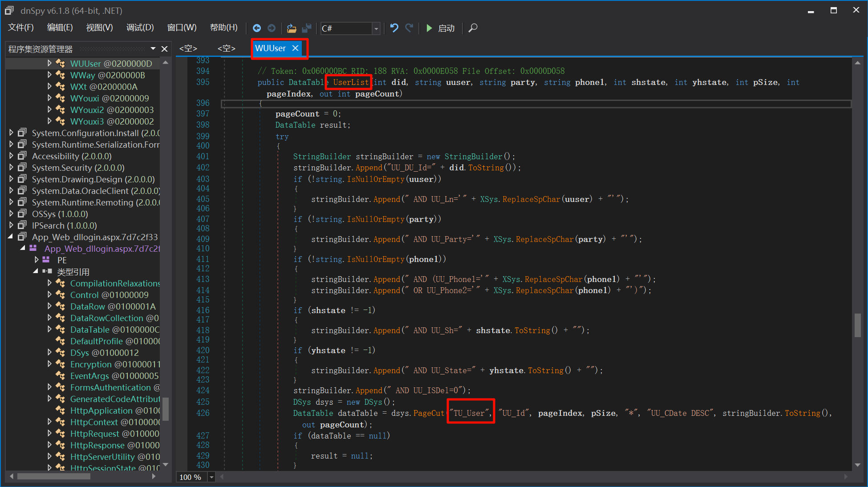Click the open file folder icon

tap(292, 28)
